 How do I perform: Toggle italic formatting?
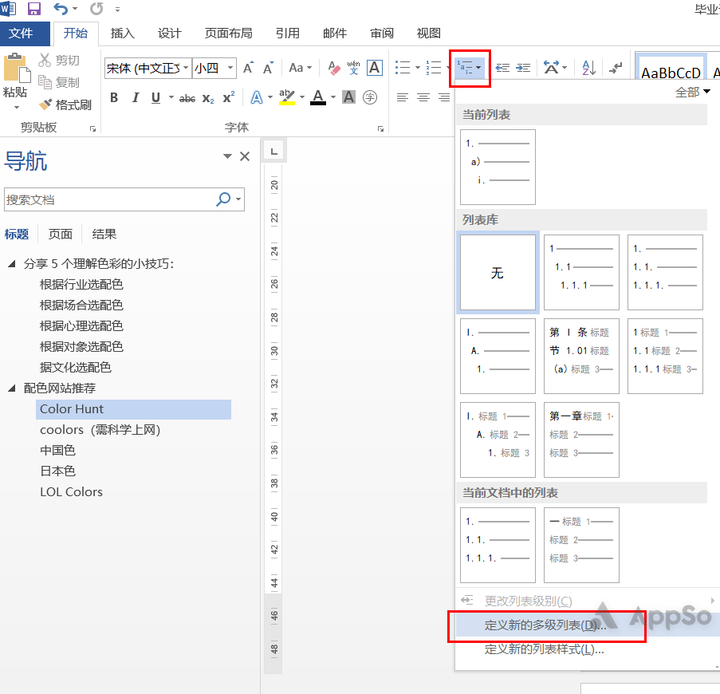point(135,97)
